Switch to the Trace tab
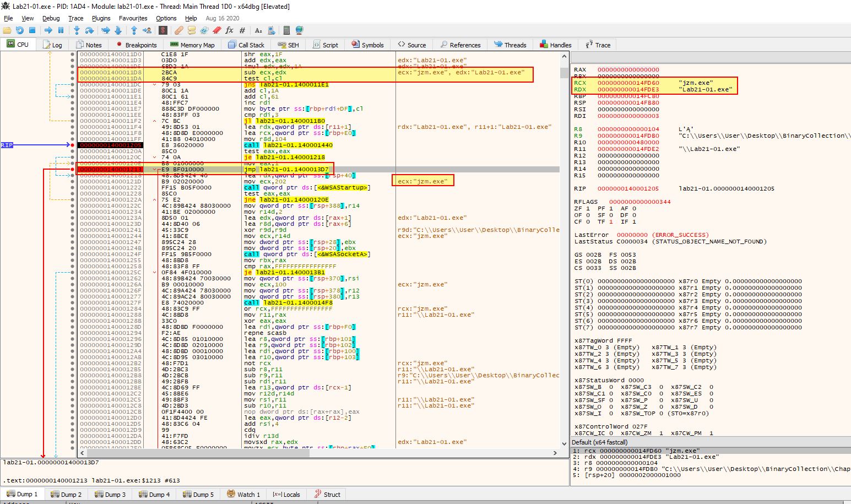This screenshot has width=851, height=504. click(598, 45)
